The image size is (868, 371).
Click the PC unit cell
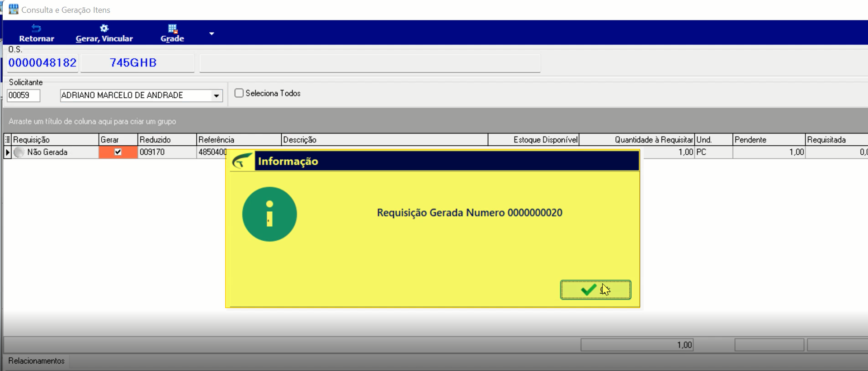pos(713,152)
